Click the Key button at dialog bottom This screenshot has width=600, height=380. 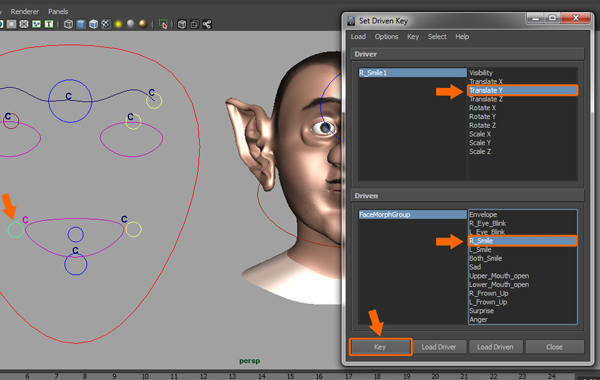380,347
